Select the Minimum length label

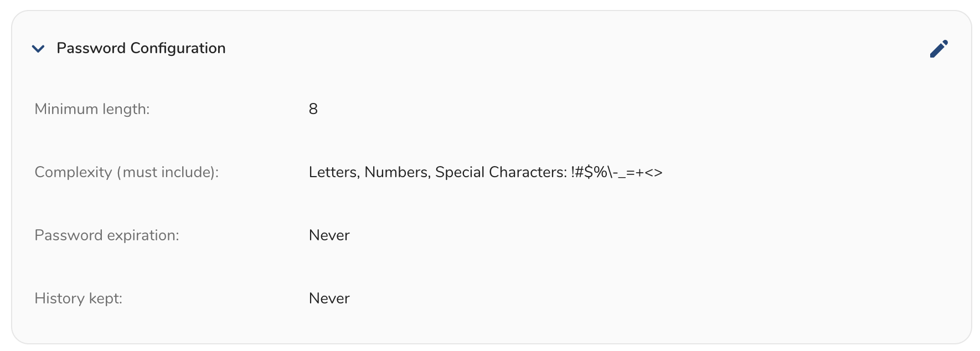click(92, 109)
